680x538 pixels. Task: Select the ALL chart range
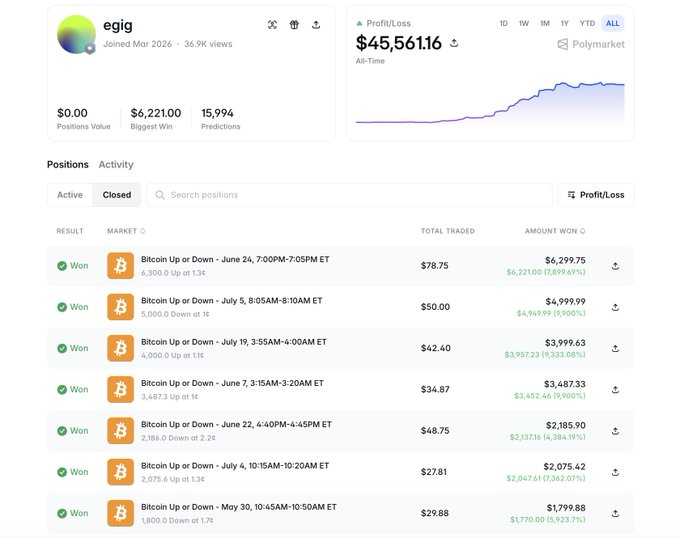pos(613,23)
